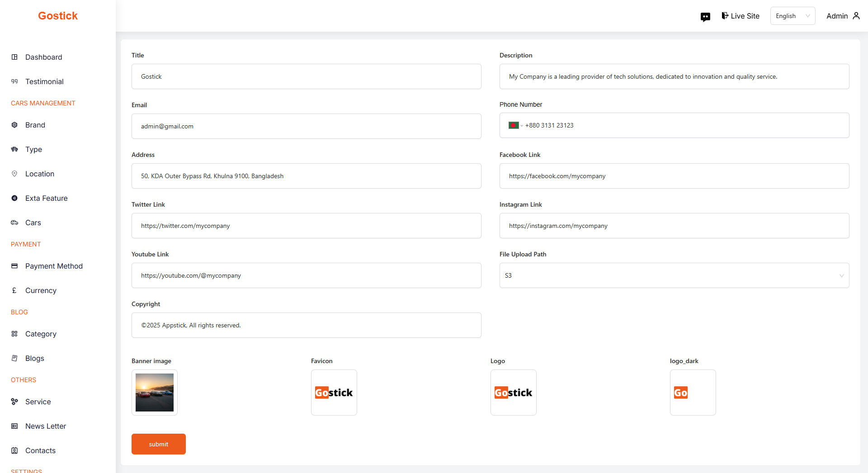868x473 pixels.
Task: Select the logo_dark image thumbnail
Action: tap(693, 393)
